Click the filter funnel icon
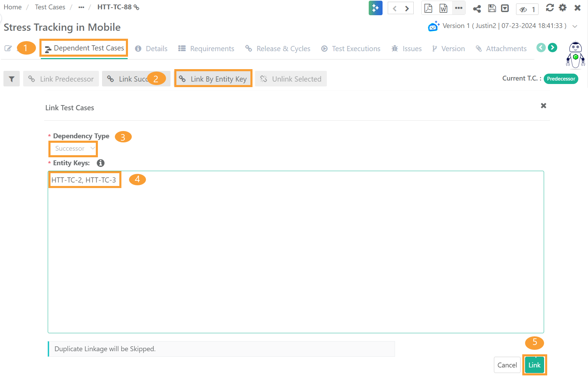Screen dimensions: 588x383 tap(11, 79)
